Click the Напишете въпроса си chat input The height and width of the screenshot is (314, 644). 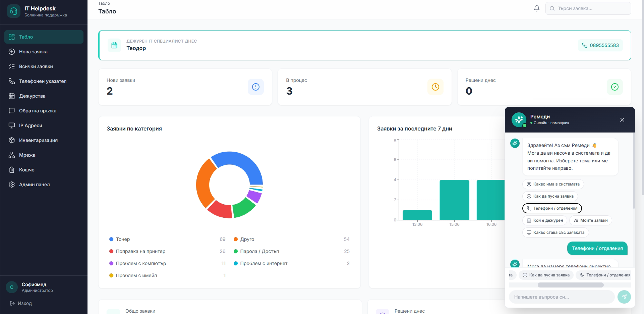coord(562,297)
